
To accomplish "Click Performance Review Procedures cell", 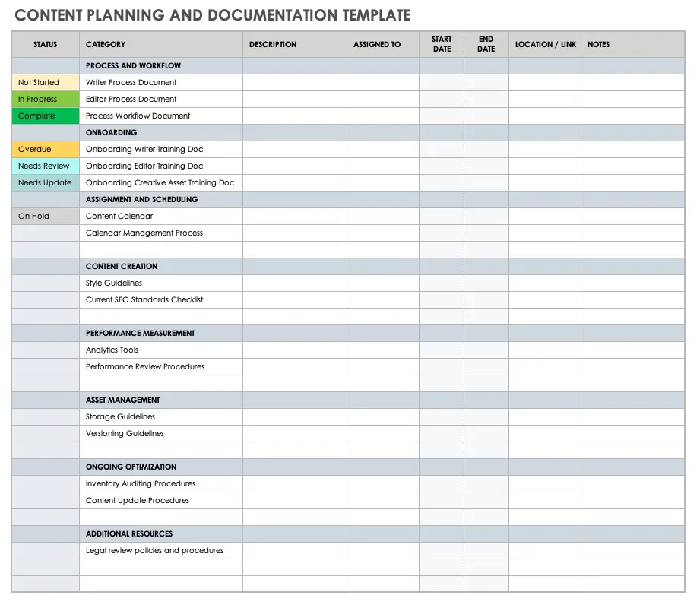I will click(x=161, y=367).
